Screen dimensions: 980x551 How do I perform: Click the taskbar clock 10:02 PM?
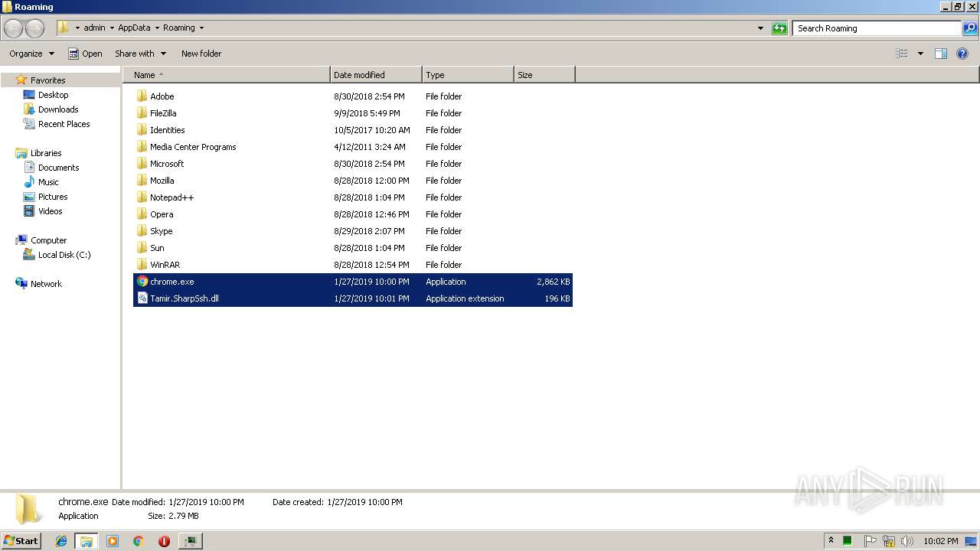tap(940, 541)
